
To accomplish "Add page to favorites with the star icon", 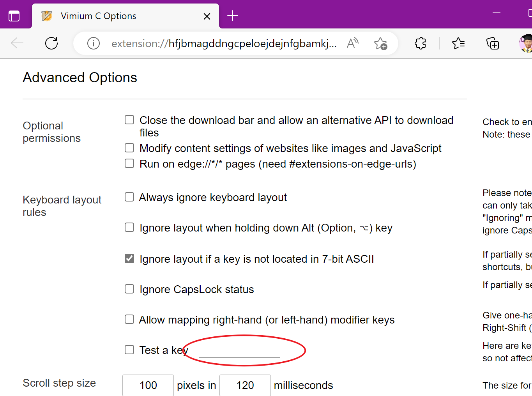I will click(x=381, y=43).
